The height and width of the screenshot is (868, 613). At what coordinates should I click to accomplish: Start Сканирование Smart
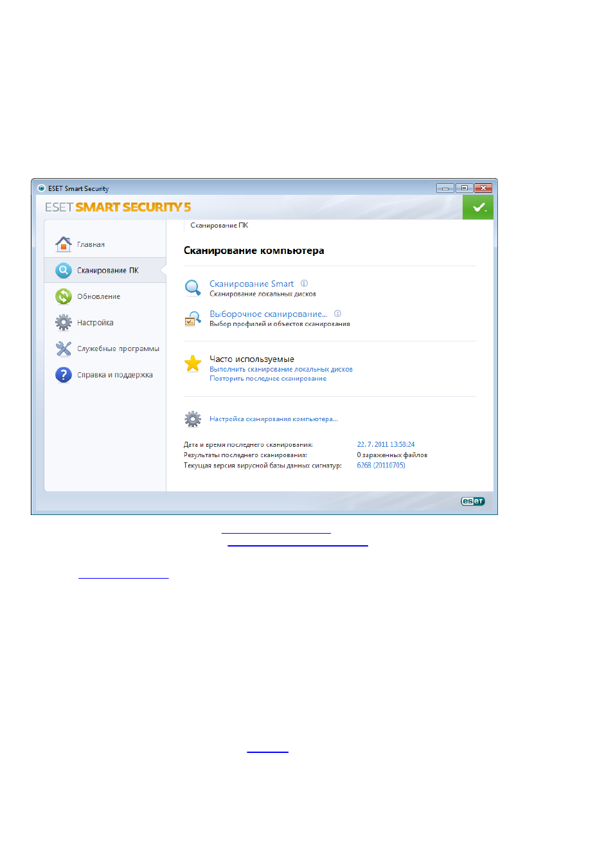pos(251,284)
